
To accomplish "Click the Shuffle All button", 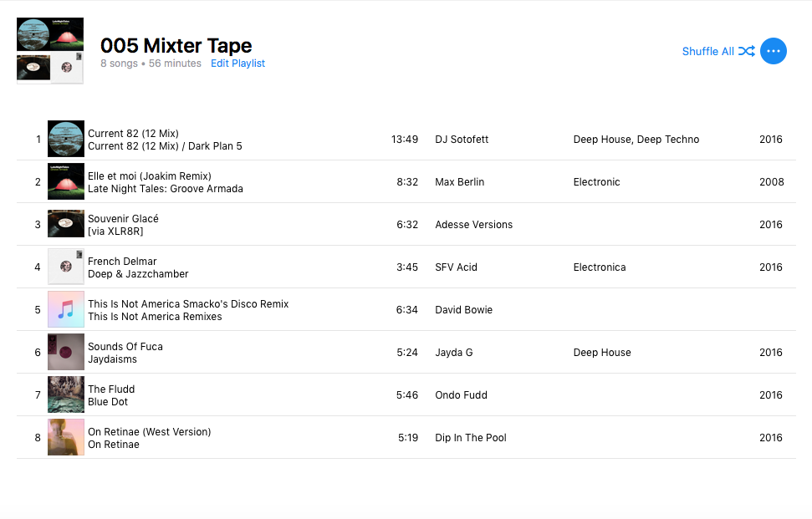I will (x=718, y=51).
